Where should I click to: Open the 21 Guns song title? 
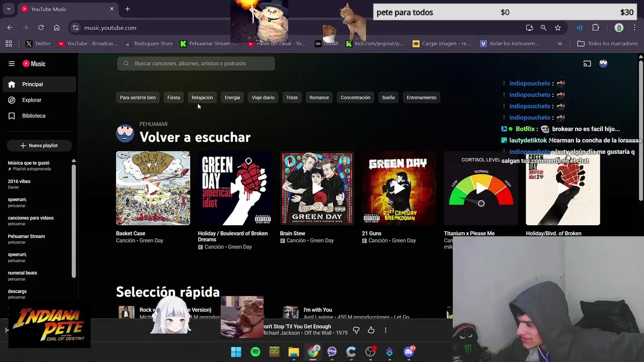[372, 233]
